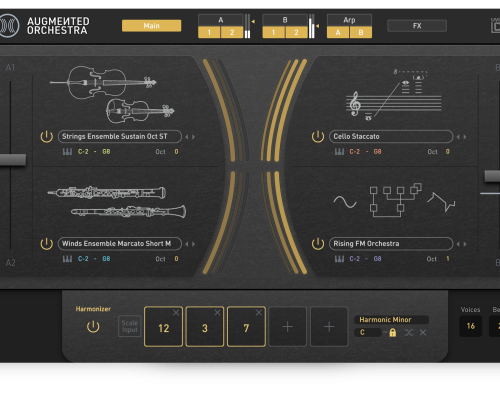Remove the 7 semitone harmonizer voice
Viewport: 500px width, 400px height.
click(259, 312)
